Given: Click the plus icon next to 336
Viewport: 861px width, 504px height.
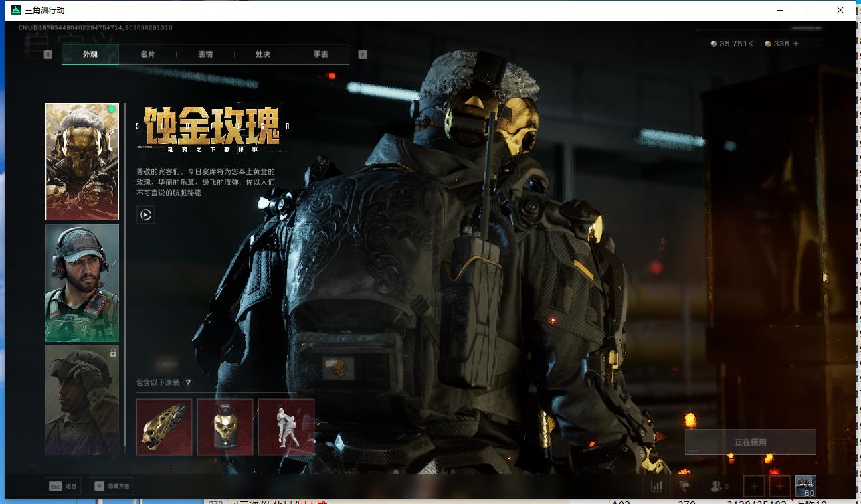Looking at the screenshot, I should click(796, 44).
